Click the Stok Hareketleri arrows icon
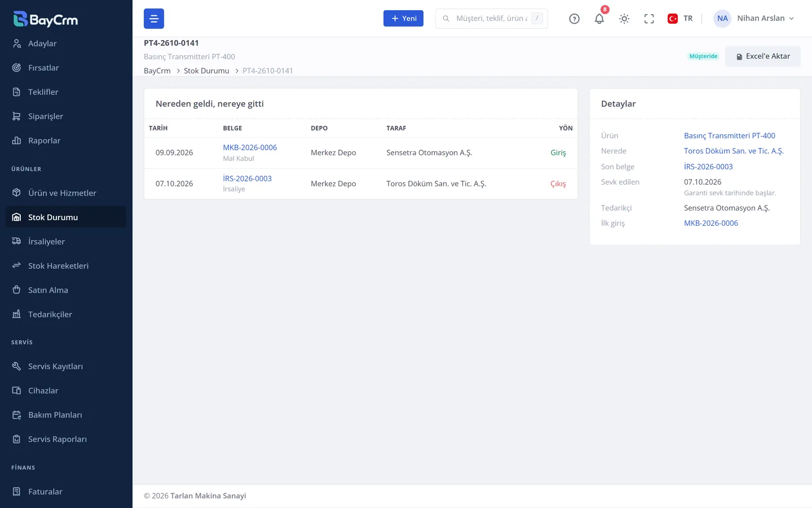The width and height of the screenshot is (812, 508). click(x=17, y=266)
